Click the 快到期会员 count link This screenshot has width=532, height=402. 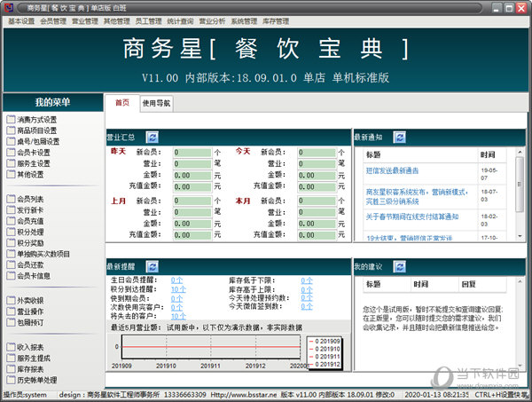coord(176,298)
